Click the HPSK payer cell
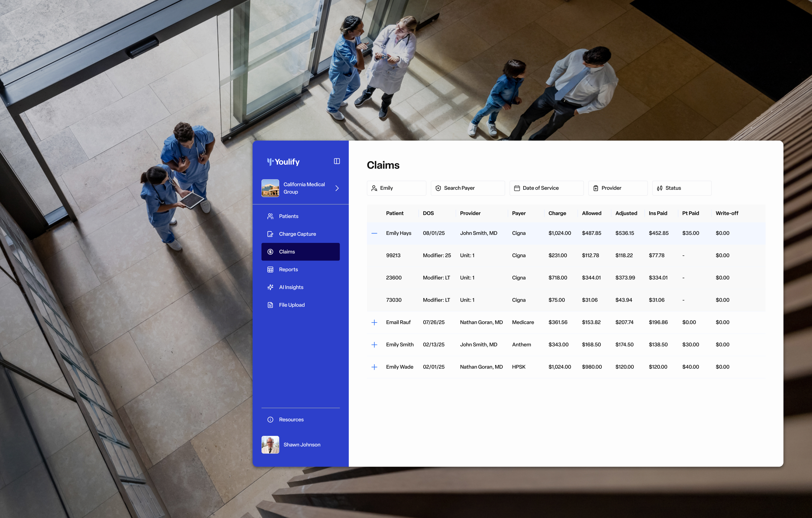Viewport: 812px width, 518px height. (519, 367)
